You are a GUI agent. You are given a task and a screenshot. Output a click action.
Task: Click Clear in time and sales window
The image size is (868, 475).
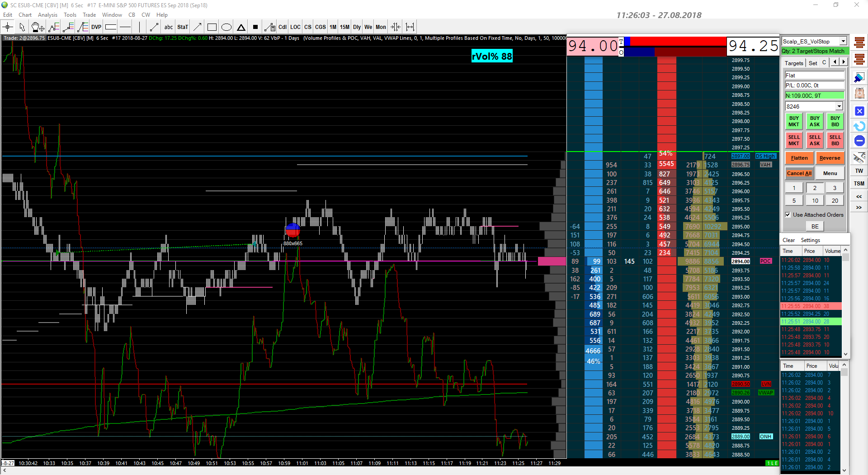point(788,240)
